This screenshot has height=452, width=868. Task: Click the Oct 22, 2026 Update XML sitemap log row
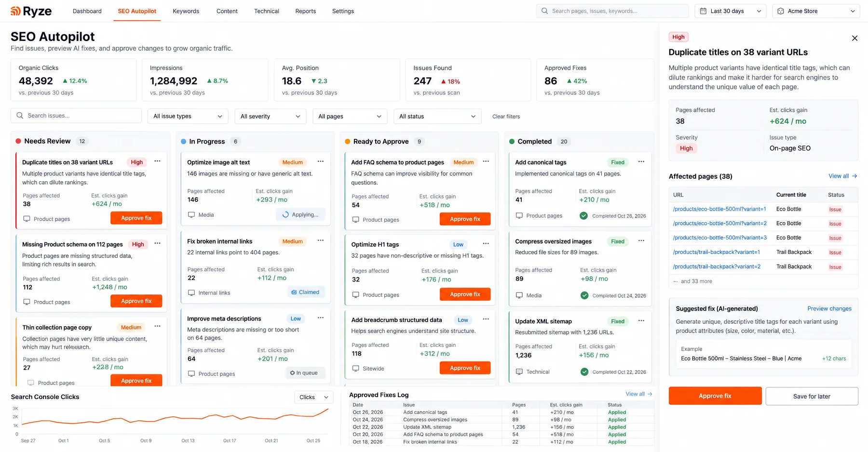point(501,427)
